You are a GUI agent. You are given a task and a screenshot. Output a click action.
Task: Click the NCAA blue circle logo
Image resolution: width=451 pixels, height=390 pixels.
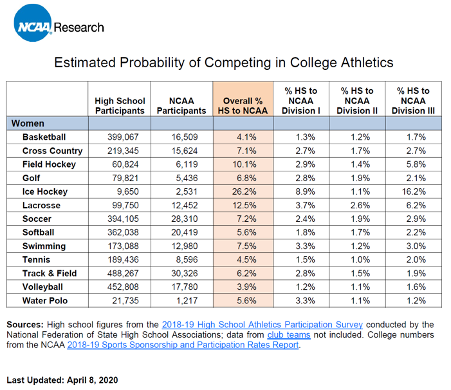[33, 23]
